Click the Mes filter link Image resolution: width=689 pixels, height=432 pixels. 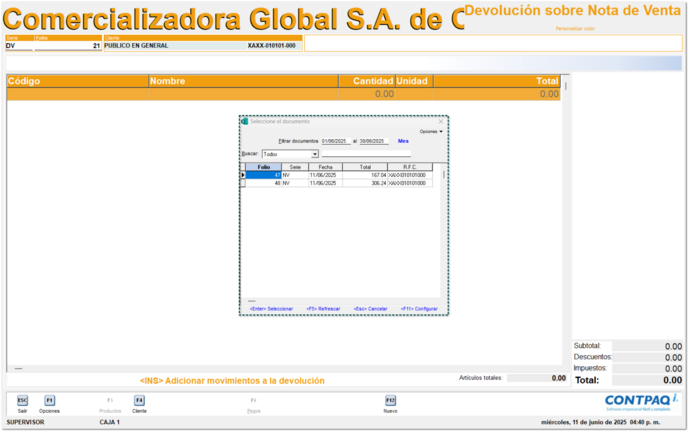click(x=403, y=142)
